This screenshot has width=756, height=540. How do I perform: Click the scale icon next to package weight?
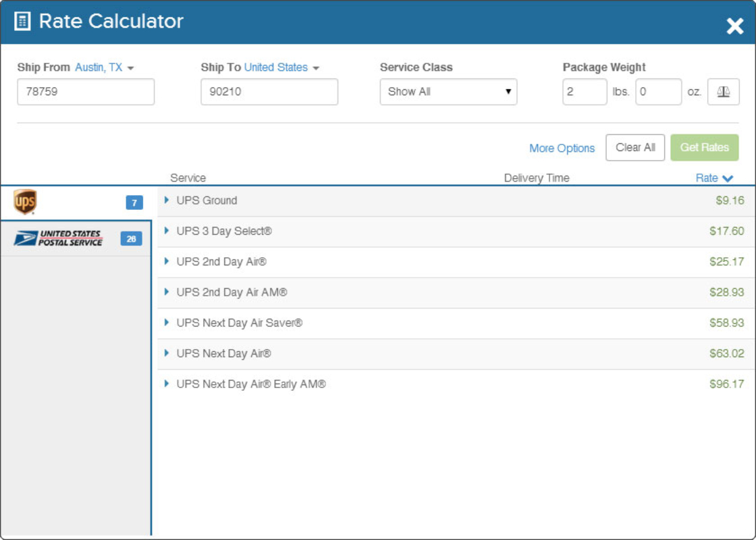tap(723, 92)
